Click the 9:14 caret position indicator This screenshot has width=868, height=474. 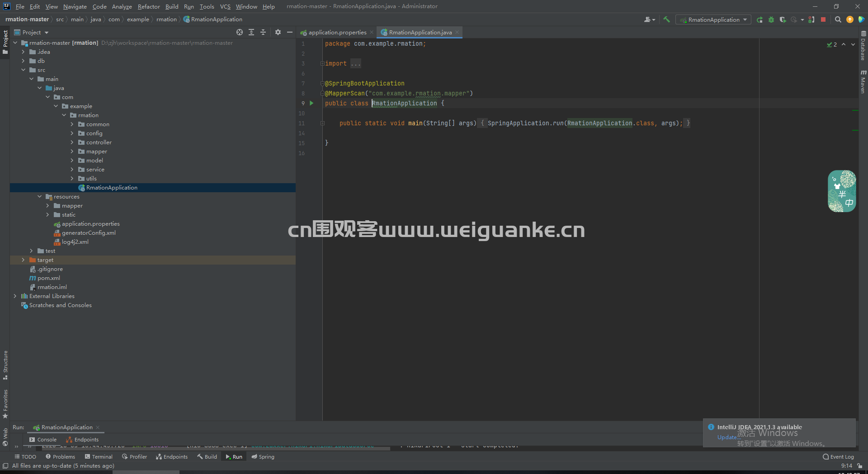coord(846,466)
